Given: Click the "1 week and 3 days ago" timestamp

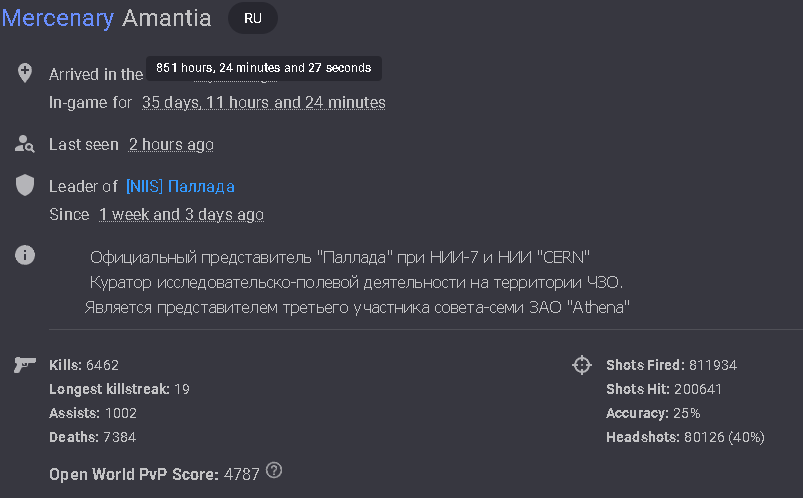Looking at the screenshot, I should point(181,214).
